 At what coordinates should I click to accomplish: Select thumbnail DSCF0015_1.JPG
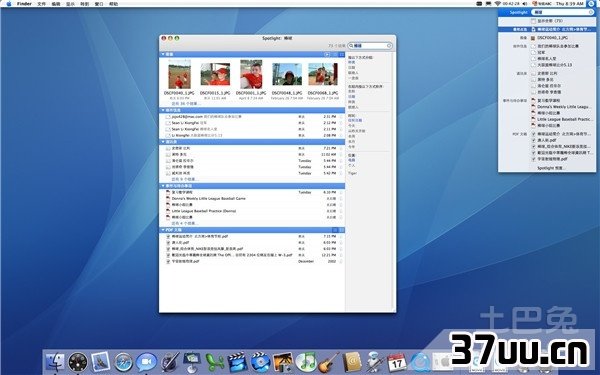click(215, 74)
